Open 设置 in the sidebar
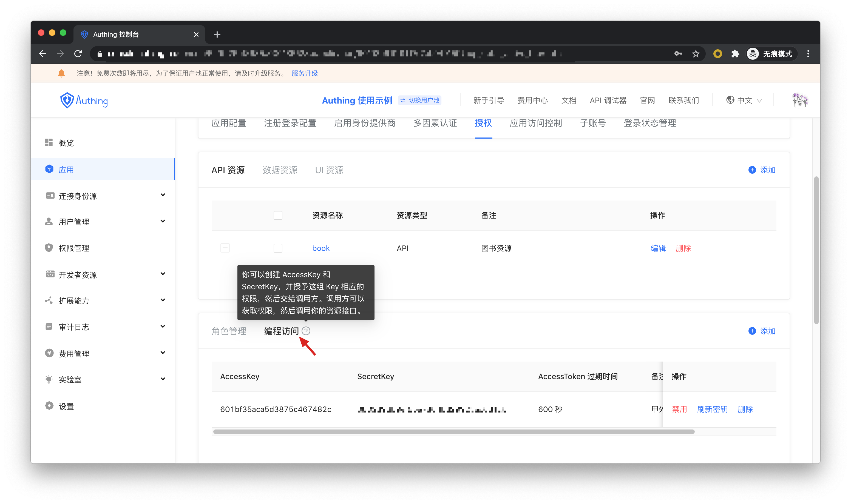 [66, 406]
